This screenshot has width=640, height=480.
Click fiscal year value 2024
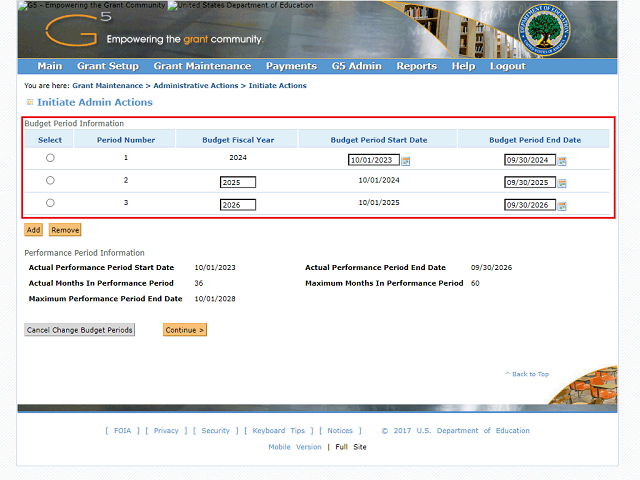click(238, 158)
